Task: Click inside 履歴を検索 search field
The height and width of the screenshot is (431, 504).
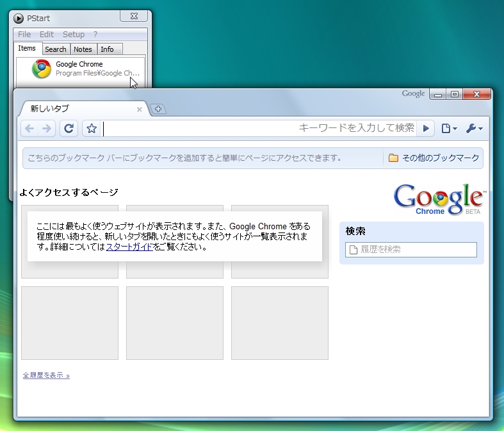Action: pos(411,250)
